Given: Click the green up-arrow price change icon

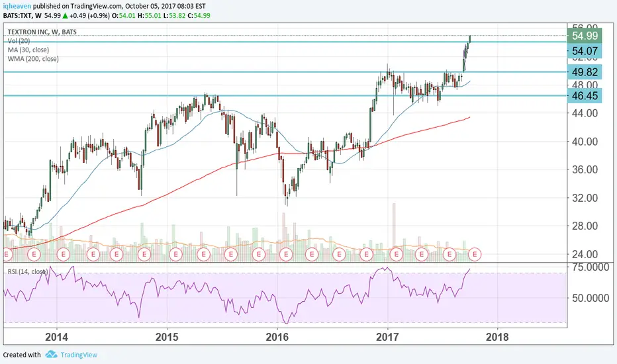Looking at the screenshot, I should [x=65, y=16].
